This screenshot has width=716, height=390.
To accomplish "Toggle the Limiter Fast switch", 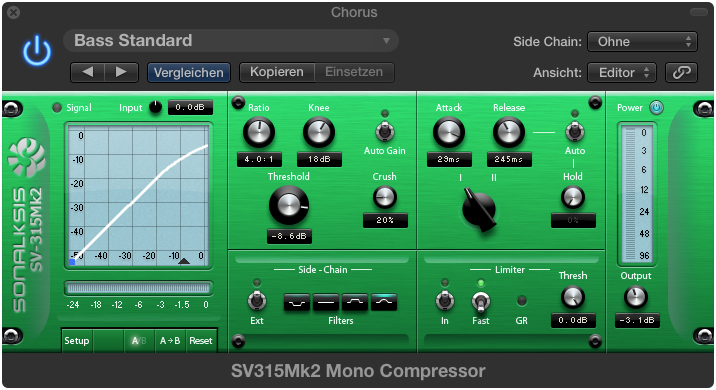I will click(480, 300).
